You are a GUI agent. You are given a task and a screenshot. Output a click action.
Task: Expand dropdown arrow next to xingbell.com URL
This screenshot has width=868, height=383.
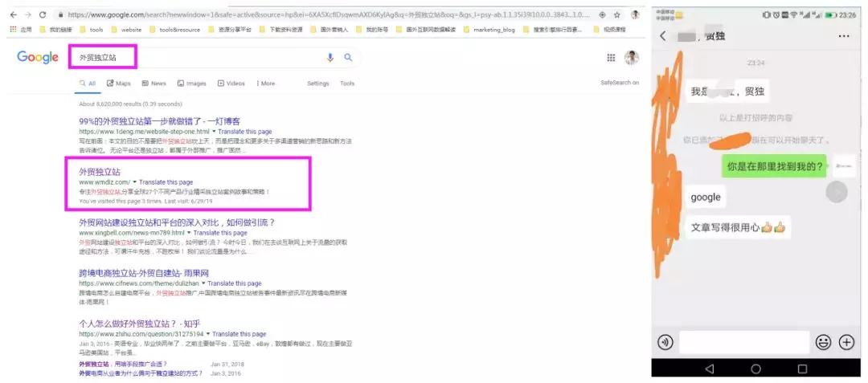pos(189,233)
